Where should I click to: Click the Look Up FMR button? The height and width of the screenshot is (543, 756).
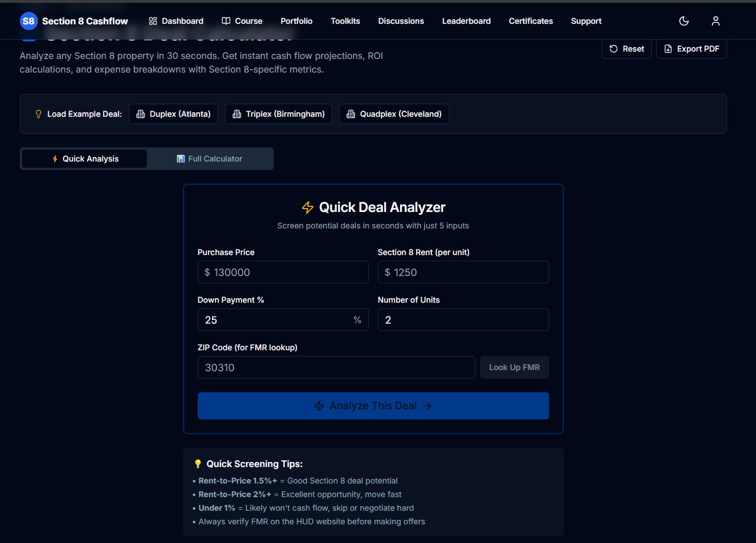pos(514,367)
